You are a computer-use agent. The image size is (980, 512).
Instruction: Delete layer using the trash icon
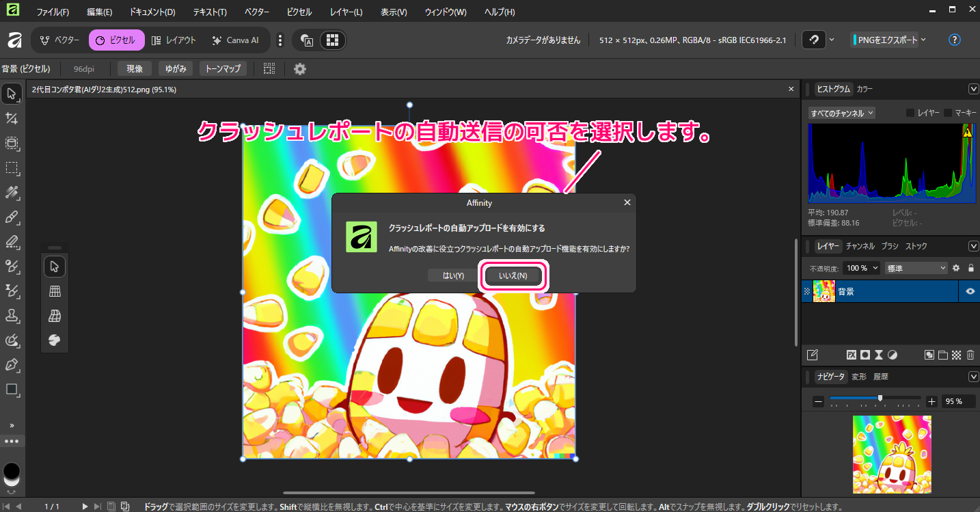[970, 355]
